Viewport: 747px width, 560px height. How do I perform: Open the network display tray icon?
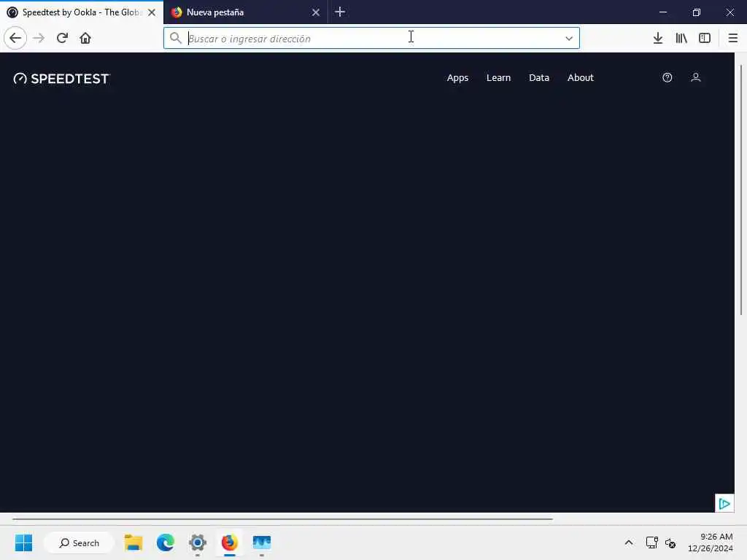click(651, 542)
